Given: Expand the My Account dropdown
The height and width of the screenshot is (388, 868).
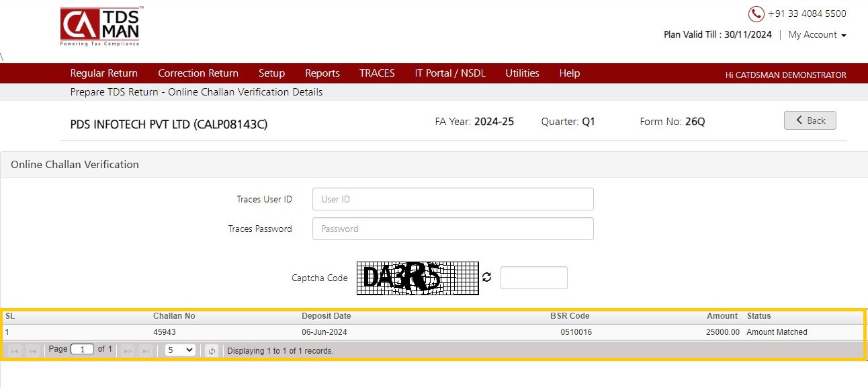Looking at the screenshot, I should click(x=817, y=34).
